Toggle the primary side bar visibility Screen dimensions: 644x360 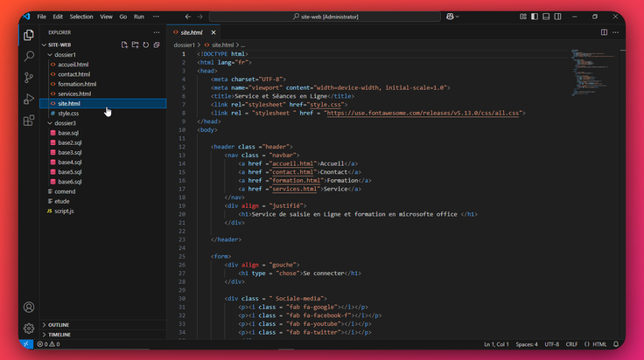535,17
